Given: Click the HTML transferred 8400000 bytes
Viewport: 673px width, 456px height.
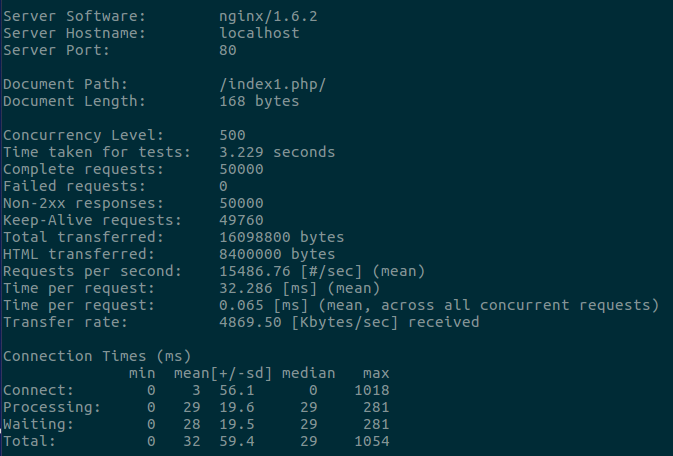Looking at the screenshot, I should (277, 254).
